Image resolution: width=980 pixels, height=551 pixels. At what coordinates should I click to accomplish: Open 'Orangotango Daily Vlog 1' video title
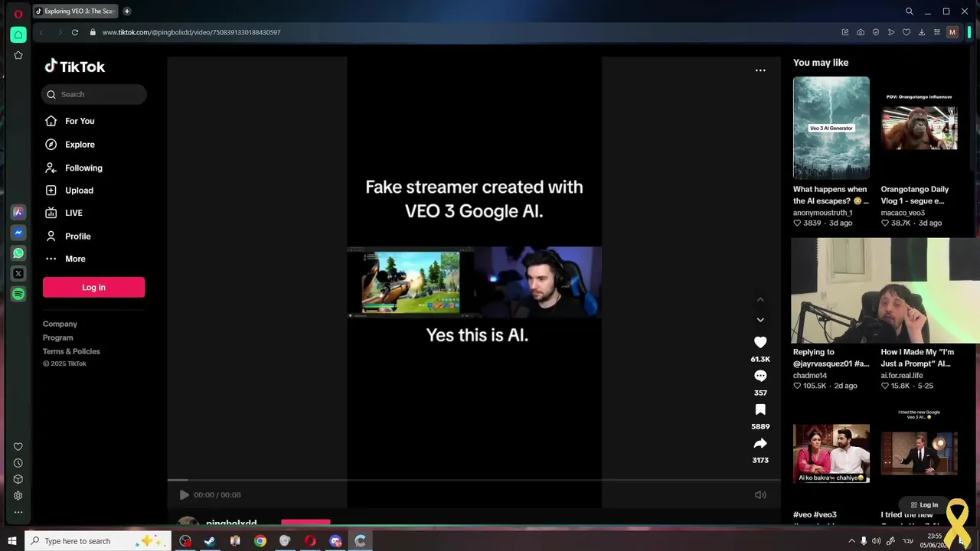(915, 195)
